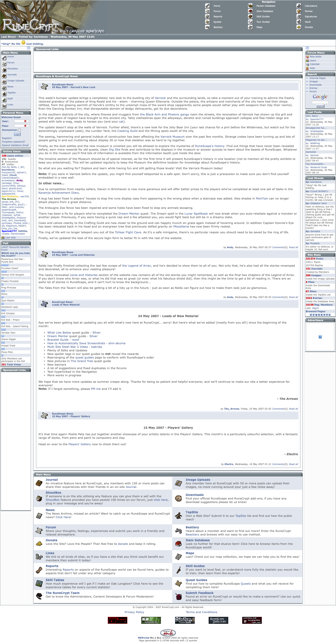Collapse the left column with the double-arrow

coord(28,48)
